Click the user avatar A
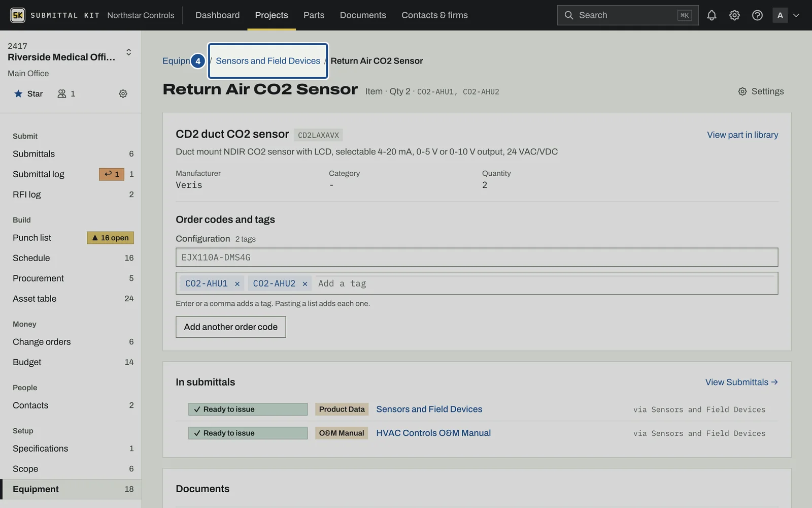The image size is (812, 508). [x=780, y=15]
